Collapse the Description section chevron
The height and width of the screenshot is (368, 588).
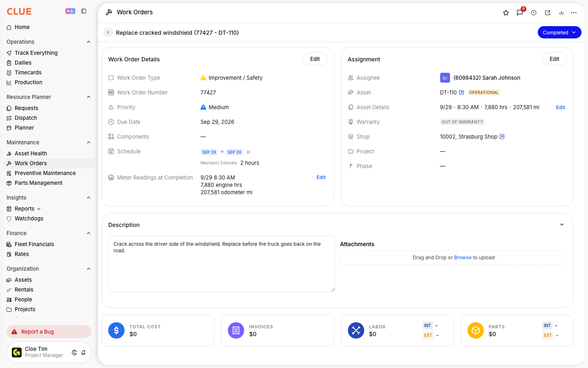pyautogui.click(x=562, y=224)
